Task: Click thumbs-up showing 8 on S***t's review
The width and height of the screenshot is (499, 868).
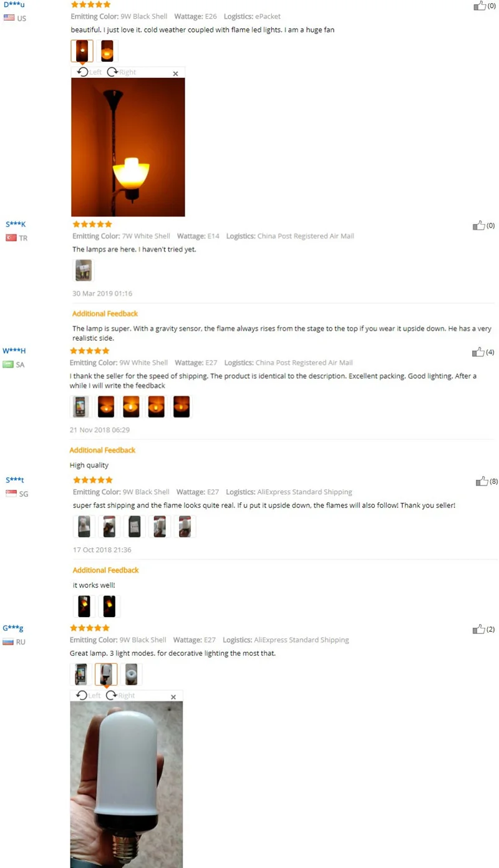Action: click(x=482, y=481)
